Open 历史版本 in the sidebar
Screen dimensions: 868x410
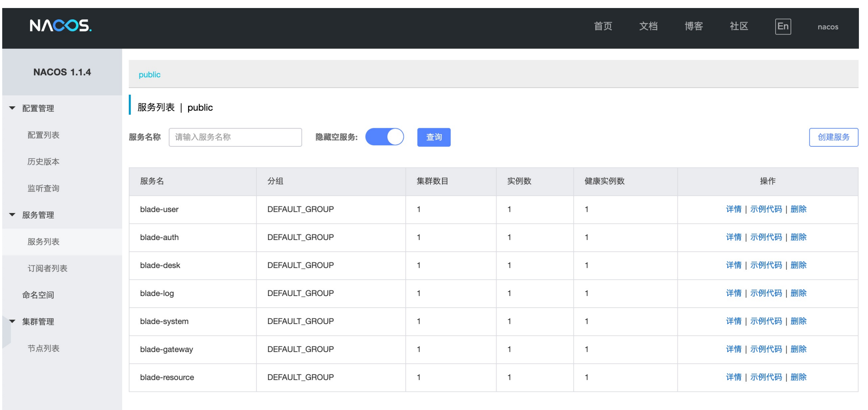pos(43,162)
